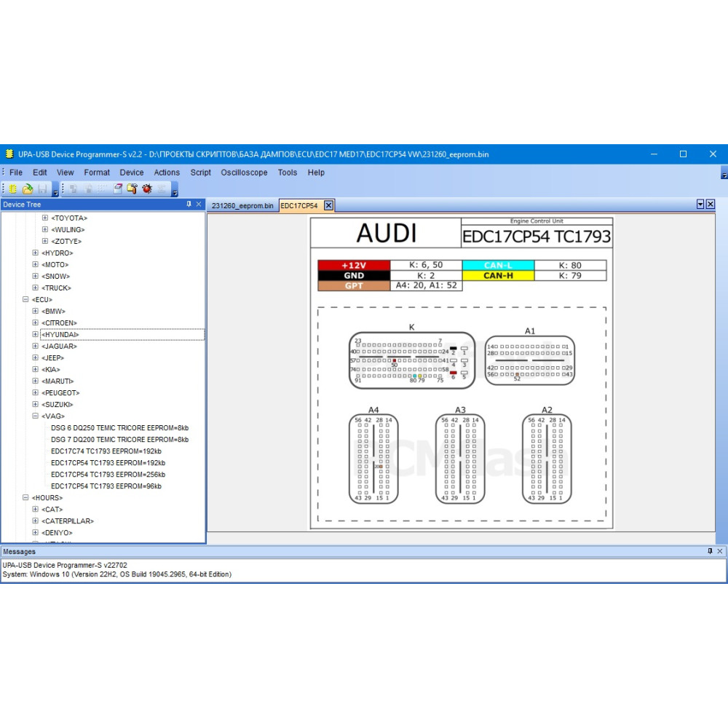Open the Format menu

[x=97, y=173]
